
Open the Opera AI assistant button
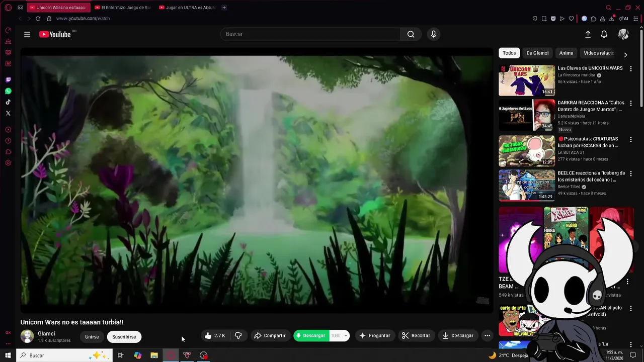point(624,19)
